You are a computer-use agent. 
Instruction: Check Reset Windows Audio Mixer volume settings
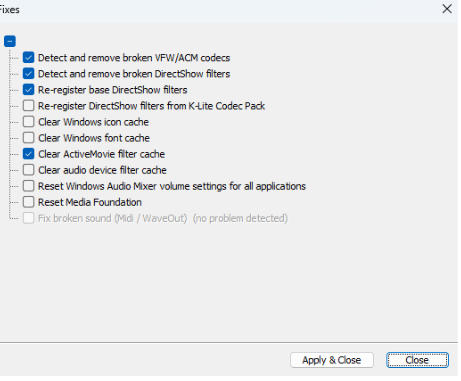pos(28,186)
